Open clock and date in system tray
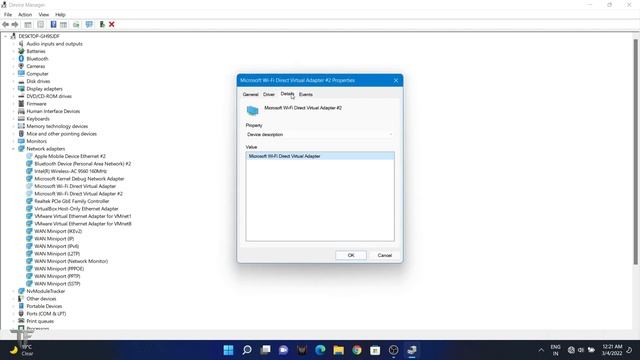 coord(612,350)
